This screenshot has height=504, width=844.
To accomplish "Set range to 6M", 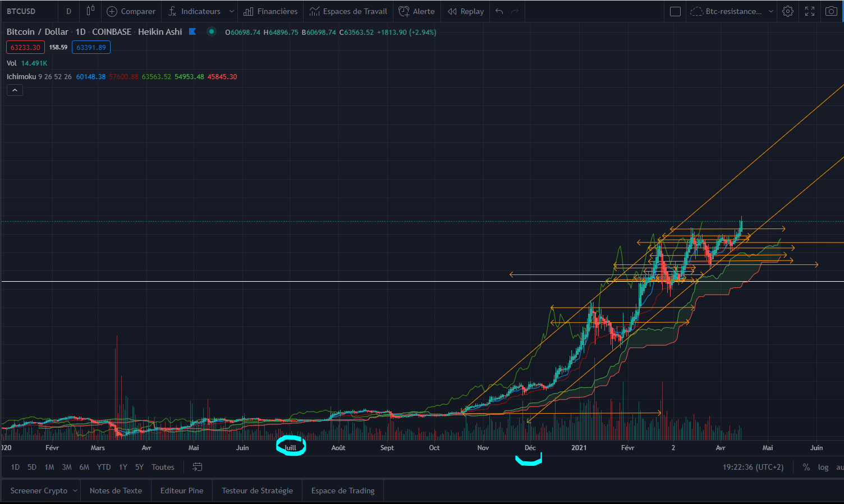I will point(84,467).
